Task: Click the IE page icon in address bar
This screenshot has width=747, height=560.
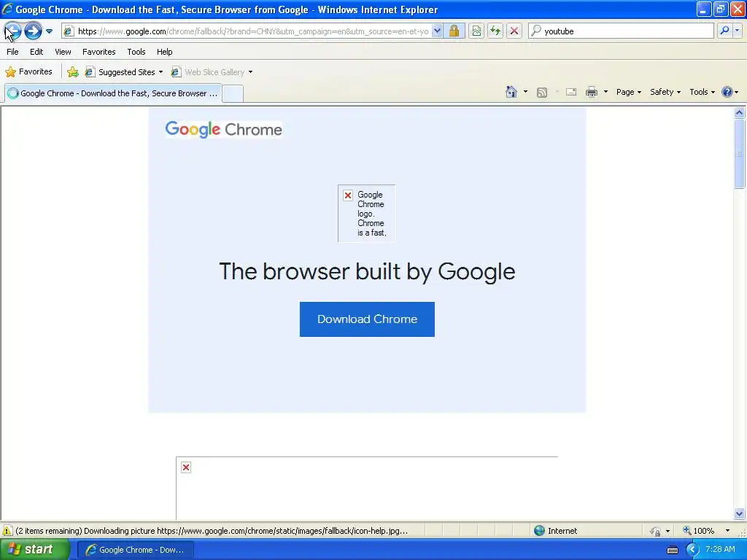Action: [x=69, y=31]
